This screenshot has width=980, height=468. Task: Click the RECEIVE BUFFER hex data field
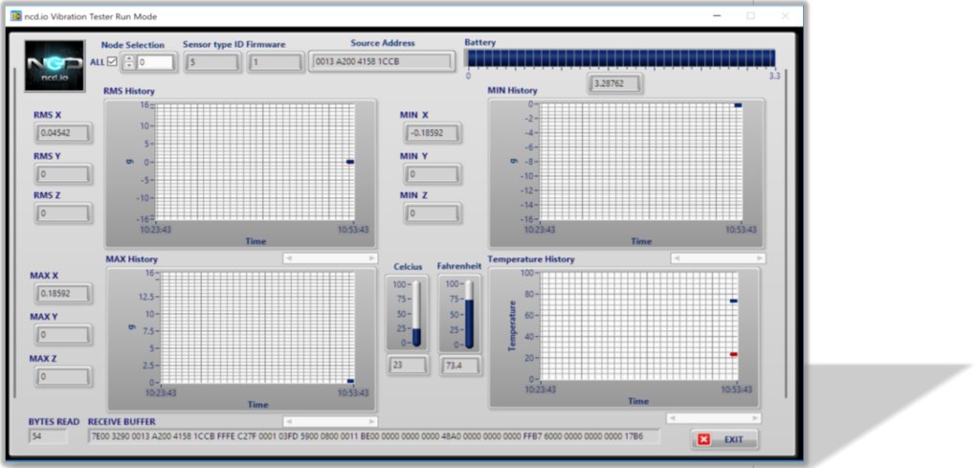pos(374,436)
